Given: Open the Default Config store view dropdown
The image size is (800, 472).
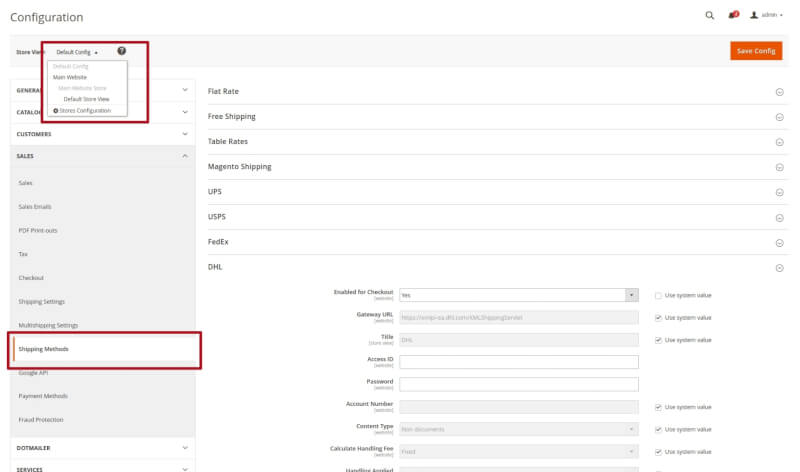Looking at the screenshot, I should (77, 52).
